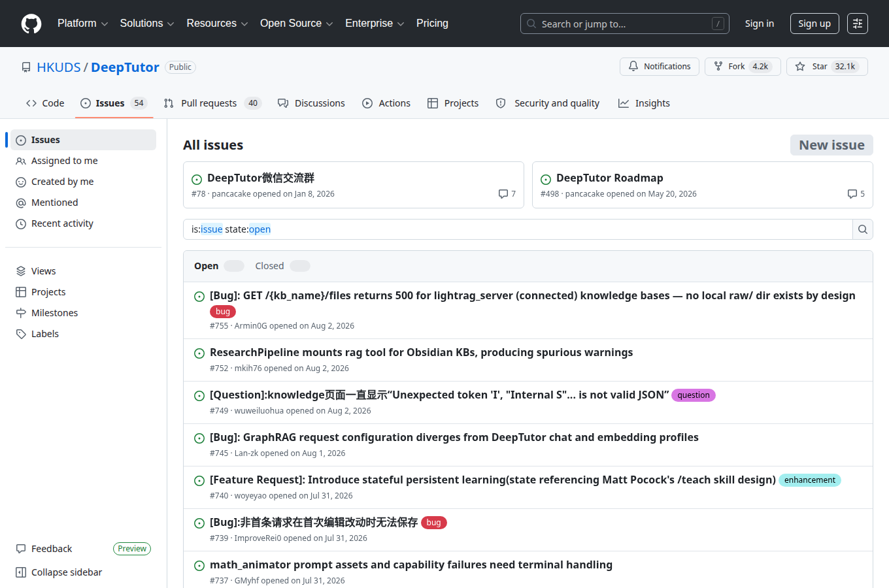Open the Discussions tab
This screenshot has height=588, width=889.
[311, 103]
